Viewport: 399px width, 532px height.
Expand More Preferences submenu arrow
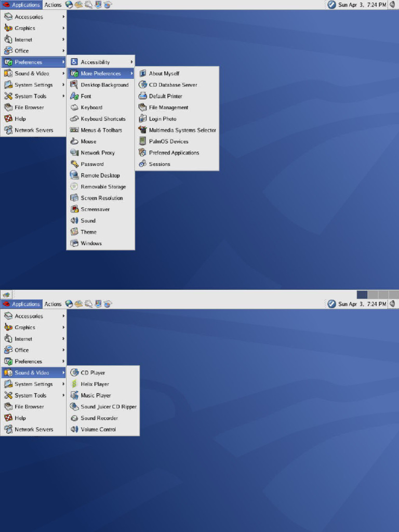pos(131,73)
